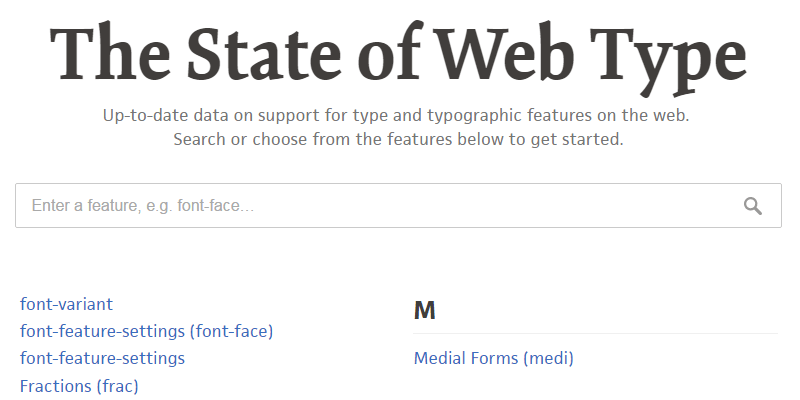Screen dimensions: 800x400
Task: Open the plain font-feature-settings link
Action: [102, 358]
